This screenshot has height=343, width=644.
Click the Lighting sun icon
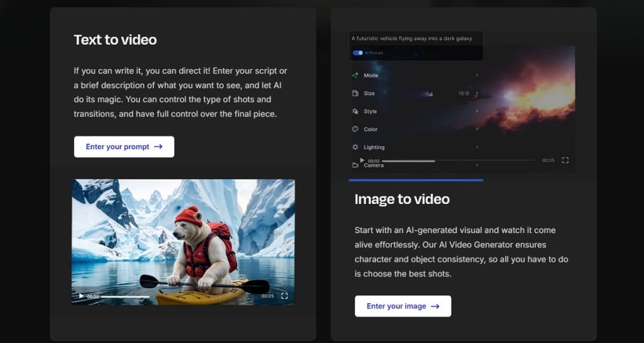355,147
